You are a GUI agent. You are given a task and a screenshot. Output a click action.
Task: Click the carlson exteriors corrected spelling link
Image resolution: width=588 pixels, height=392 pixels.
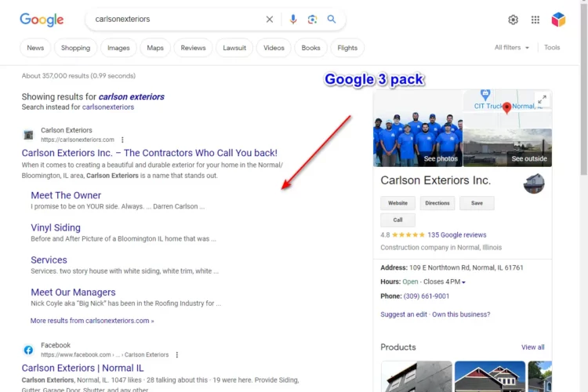click(x=131, y=96)
